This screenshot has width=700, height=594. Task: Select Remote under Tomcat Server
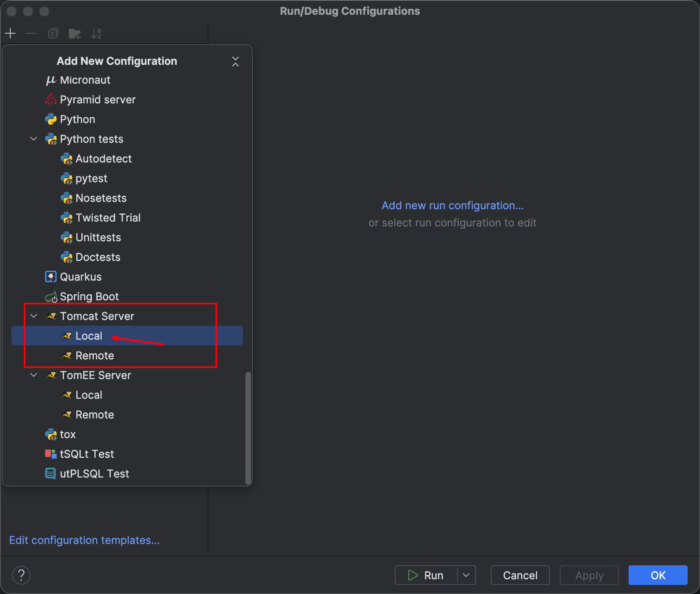click(127, 356)
